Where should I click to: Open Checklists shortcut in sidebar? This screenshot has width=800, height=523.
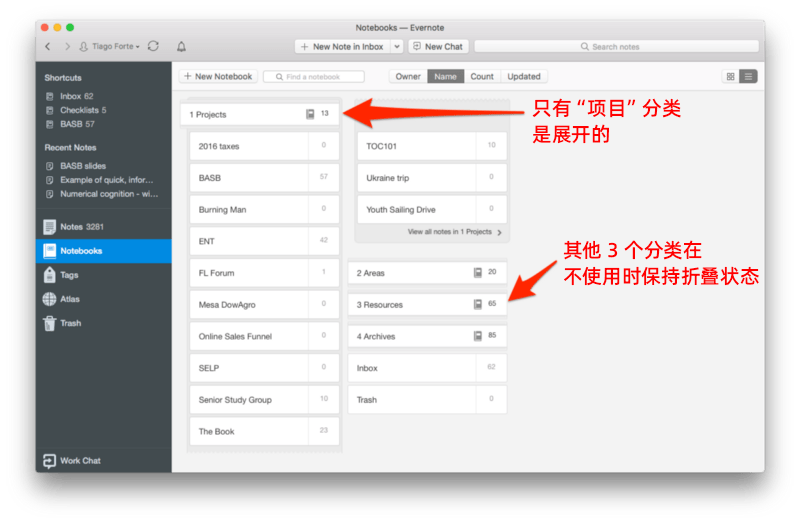pyautogui.click(x=83, y=110)
